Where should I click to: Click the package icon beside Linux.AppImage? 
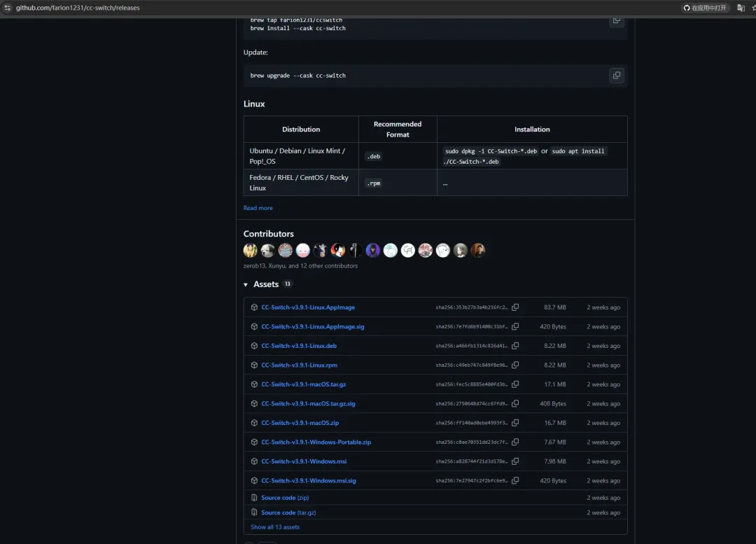click(254, 307)
